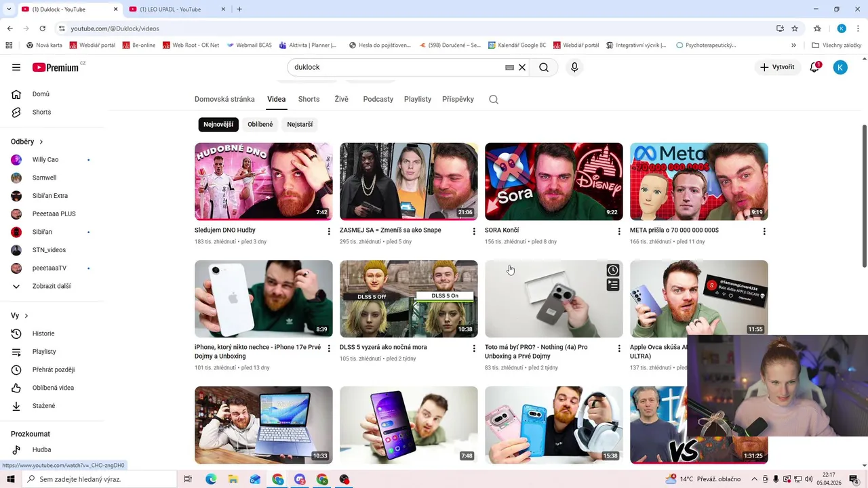Image resolution: width=868 pixels, height=488 pixels.
Task: Click the page vertical scrollbar thumb
Action: [x=864, y=197]
